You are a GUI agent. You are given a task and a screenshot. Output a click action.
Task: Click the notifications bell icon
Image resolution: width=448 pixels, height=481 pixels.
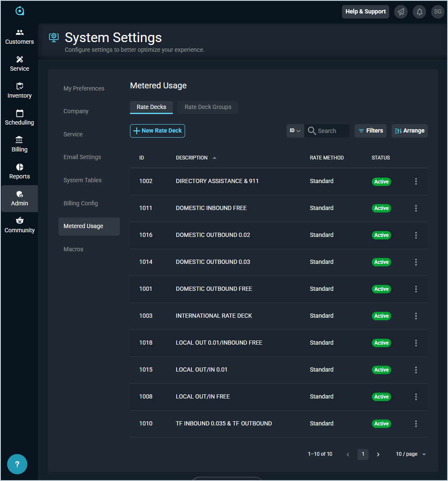(x=419, y=12)
